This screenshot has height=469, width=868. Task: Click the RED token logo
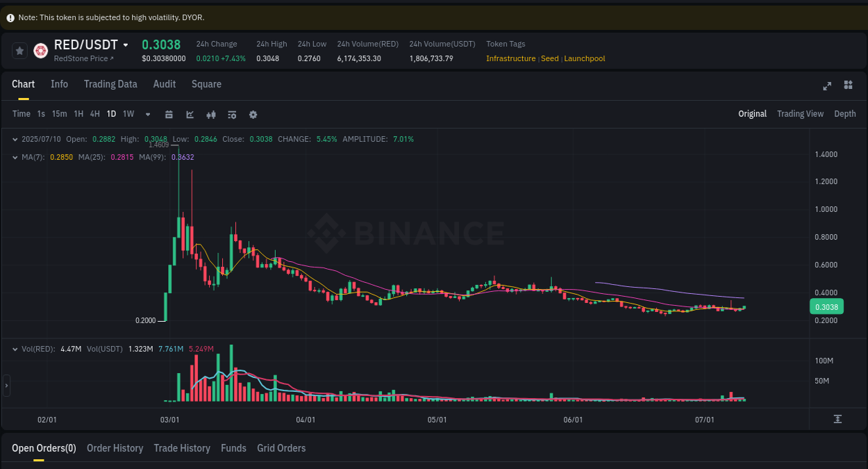[x=40, y=50]
